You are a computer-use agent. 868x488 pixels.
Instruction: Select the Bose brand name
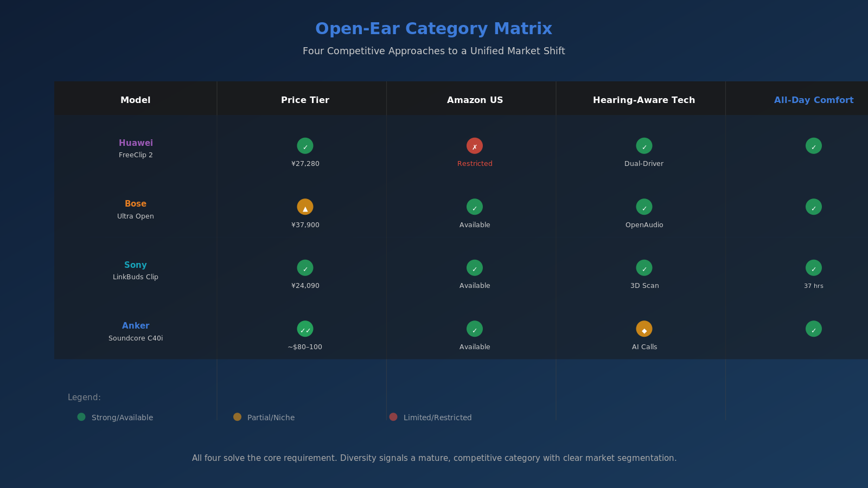(136, 204)
